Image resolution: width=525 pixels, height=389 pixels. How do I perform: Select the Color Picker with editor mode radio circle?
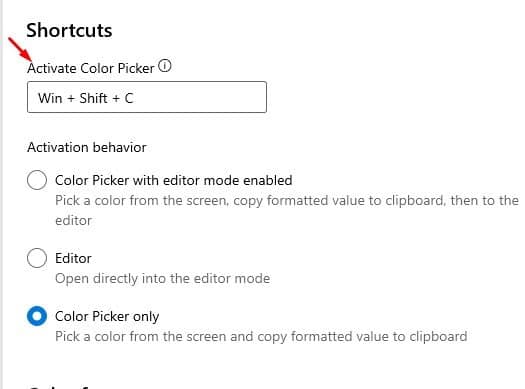point(37,180)
